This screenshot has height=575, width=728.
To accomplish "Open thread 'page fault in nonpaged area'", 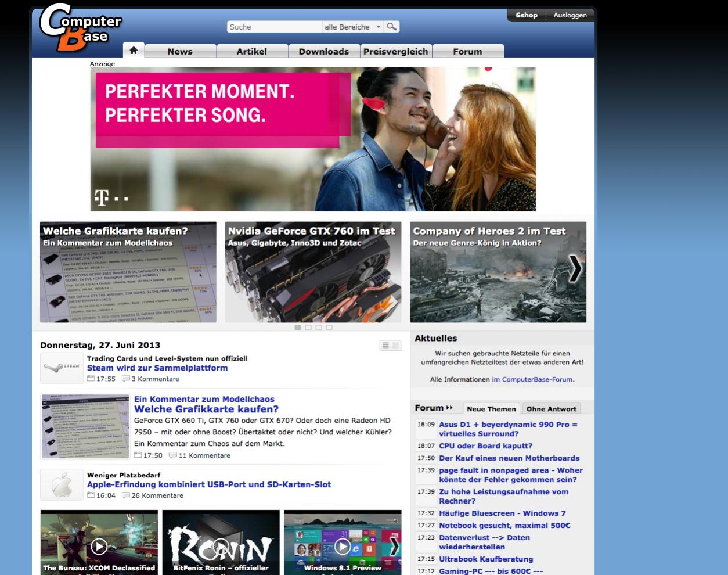I will pos(511,475).
